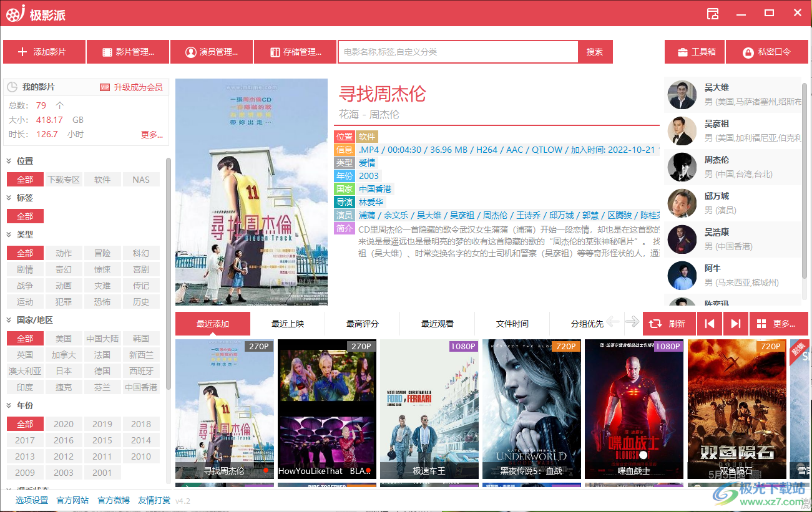Filter by 恐怖 genre
812x512 pixels.
click(x=102, y=302)
